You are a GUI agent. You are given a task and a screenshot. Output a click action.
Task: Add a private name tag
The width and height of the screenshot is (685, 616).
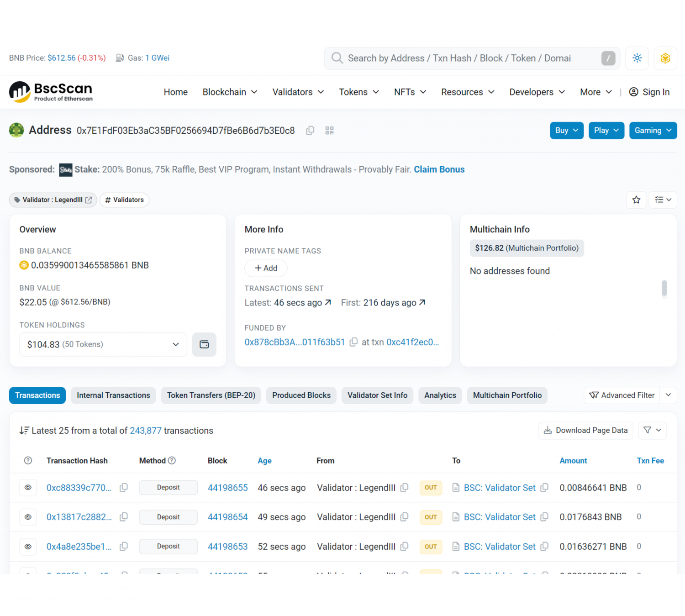[x=266, y=268]
